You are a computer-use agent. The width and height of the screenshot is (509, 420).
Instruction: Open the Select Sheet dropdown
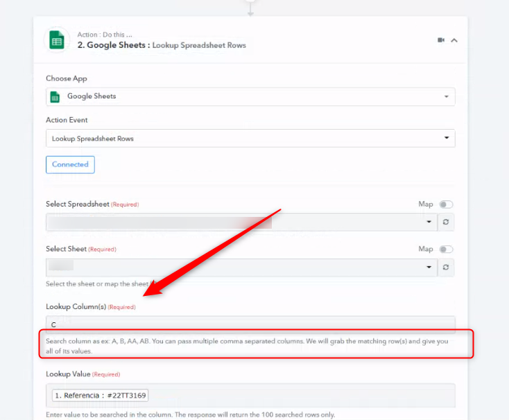[241, 268]
